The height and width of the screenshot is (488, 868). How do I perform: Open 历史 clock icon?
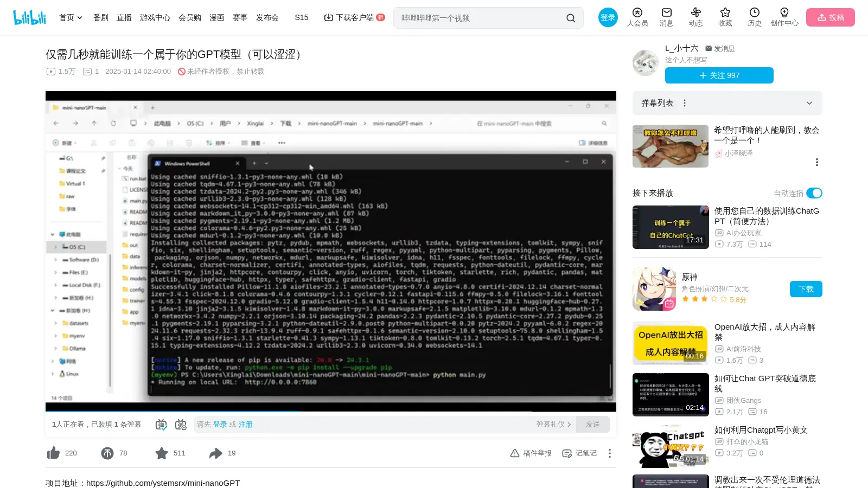[x=755, y=17]
